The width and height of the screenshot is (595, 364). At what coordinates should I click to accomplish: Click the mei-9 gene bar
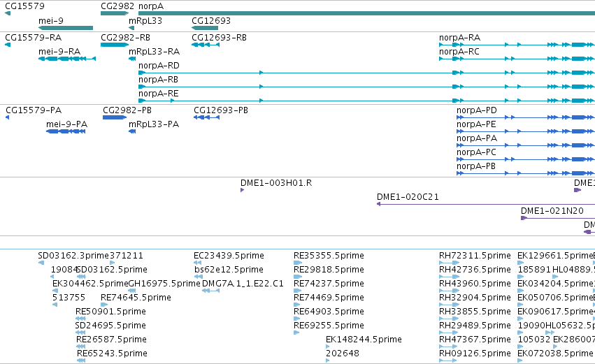click(66, 28)
